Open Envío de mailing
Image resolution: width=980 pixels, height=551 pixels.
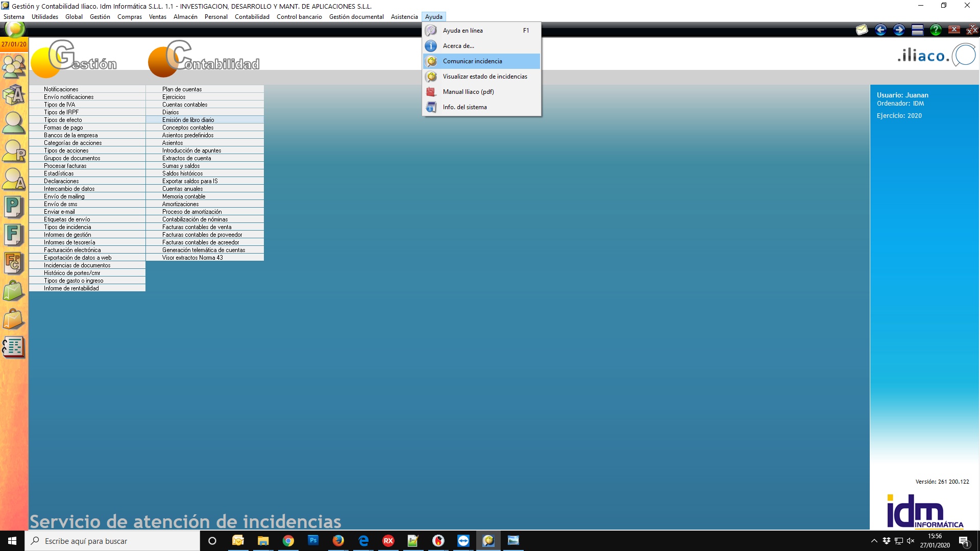(x=87, y=196)
